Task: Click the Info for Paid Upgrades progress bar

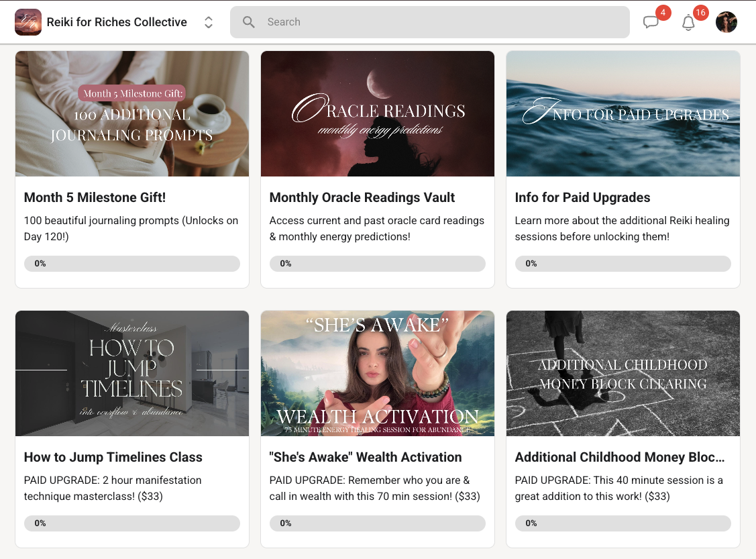Action: (623, 263)
